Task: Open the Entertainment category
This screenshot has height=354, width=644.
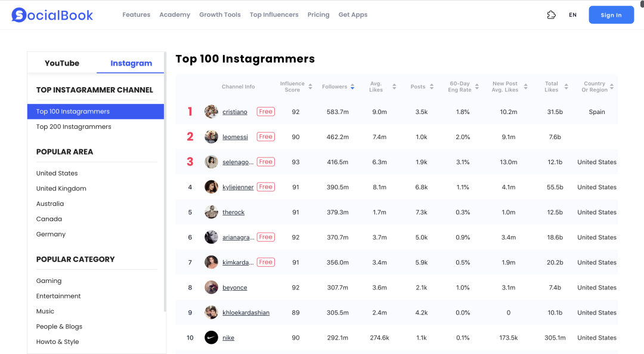Action: pyautogui.click(x=58, y=296)
